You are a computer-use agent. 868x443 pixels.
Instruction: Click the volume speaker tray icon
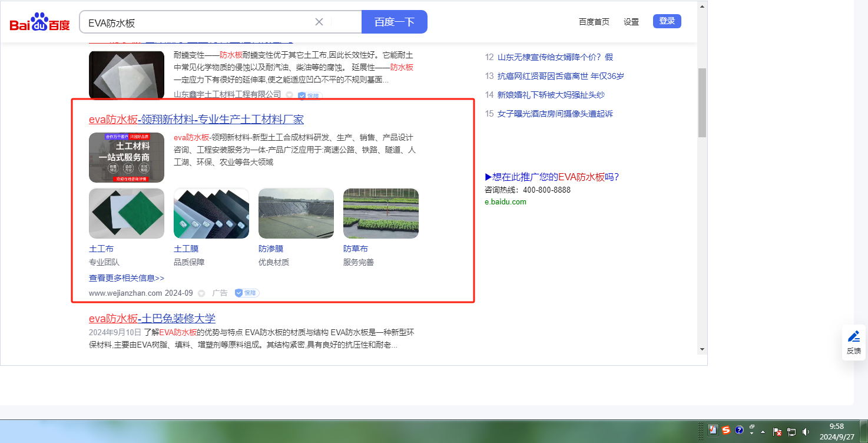(x=805, y=431)
